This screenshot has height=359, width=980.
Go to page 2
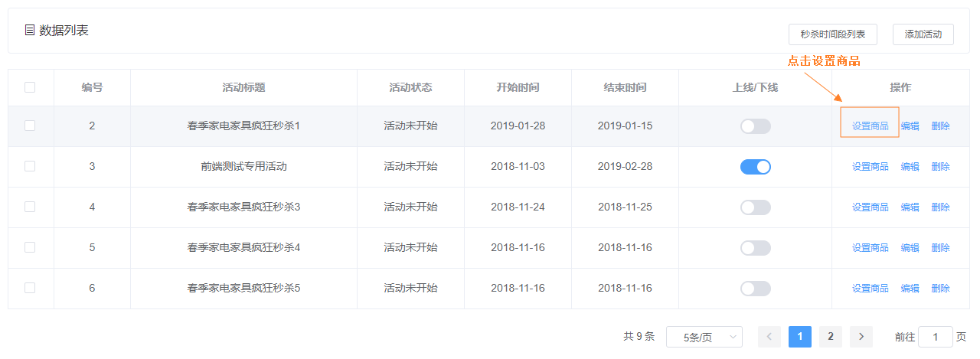coord(830,337)
